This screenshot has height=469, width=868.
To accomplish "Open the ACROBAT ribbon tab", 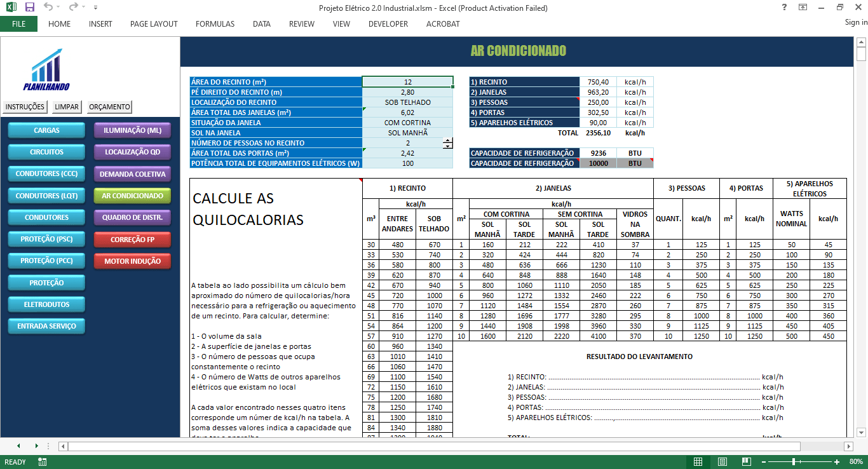I will point(443,24).
